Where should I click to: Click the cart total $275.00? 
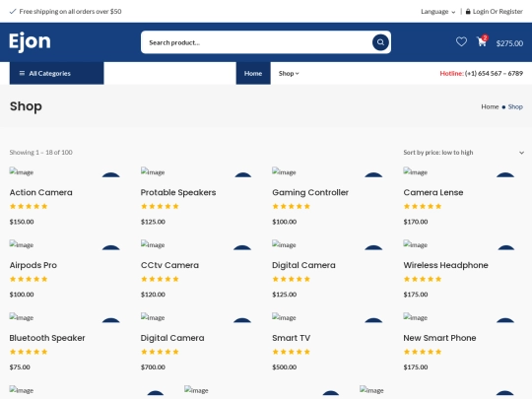pyautogui.click(x=509, y=43)
